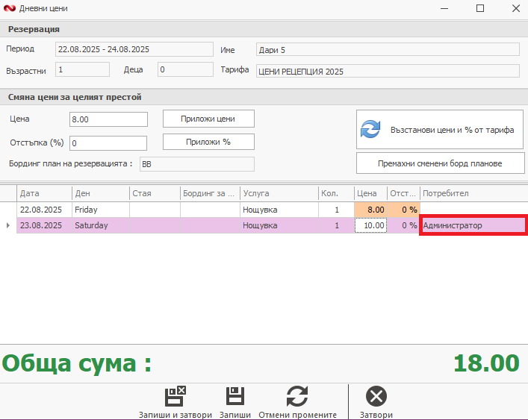Click the 'Дата' column header
The image size is (528, 420).
pyautogui.click(x=44, y=193)
